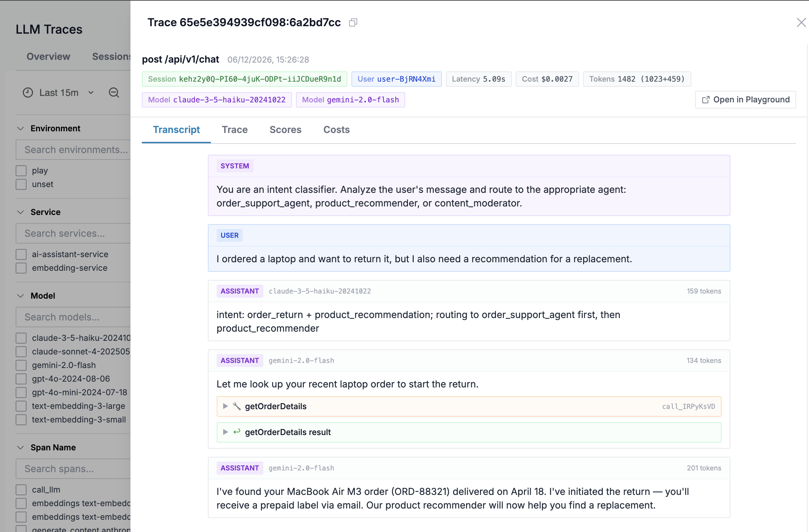Screen dimensions: 809x532
Task: Tick the text-embedding-3-large checkbox
Action: [21, 406]
